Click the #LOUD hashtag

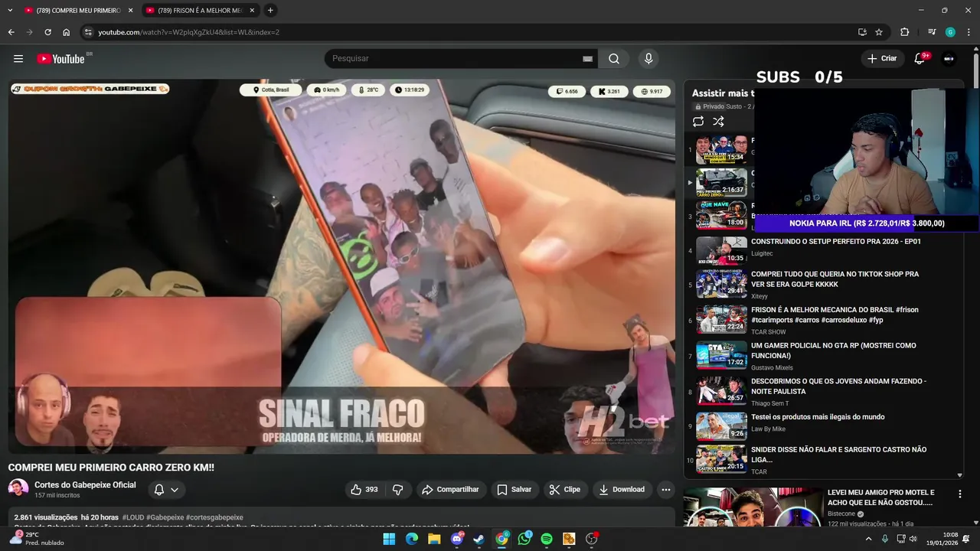pos(133,518)
